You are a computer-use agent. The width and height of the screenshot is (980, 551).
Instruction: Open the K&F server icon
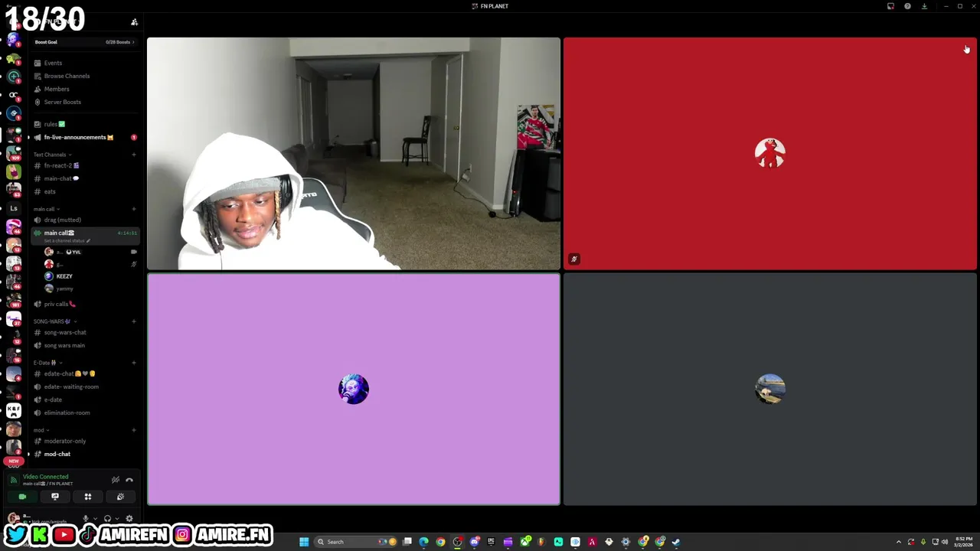[14, 411]
